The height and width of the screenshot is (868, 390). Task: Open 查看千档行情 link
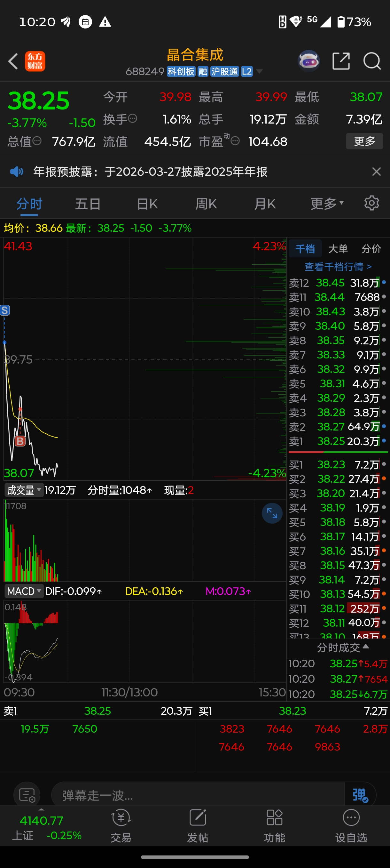tap(338, 267)
